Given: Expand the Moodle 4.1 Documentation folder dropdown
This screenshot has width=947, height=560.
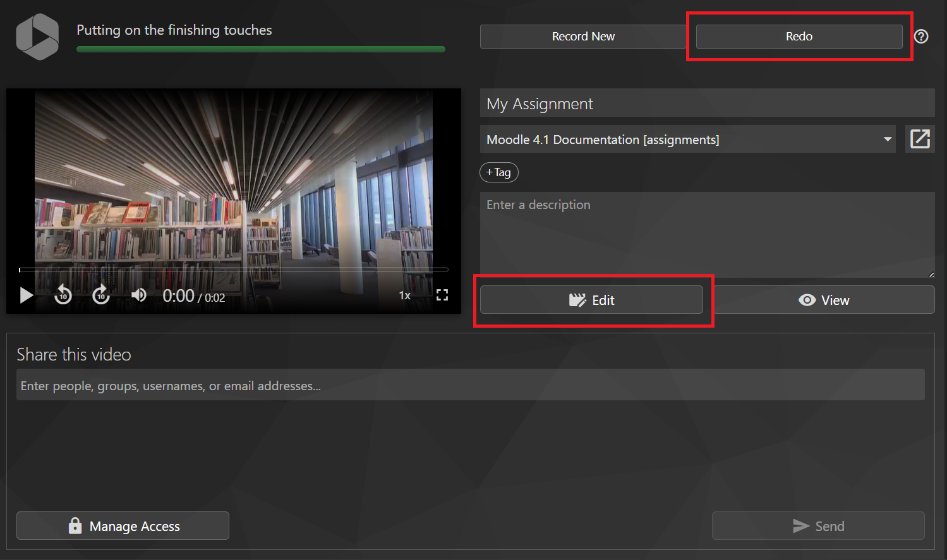Looking at the screenshot, I should tap(887, 140).
